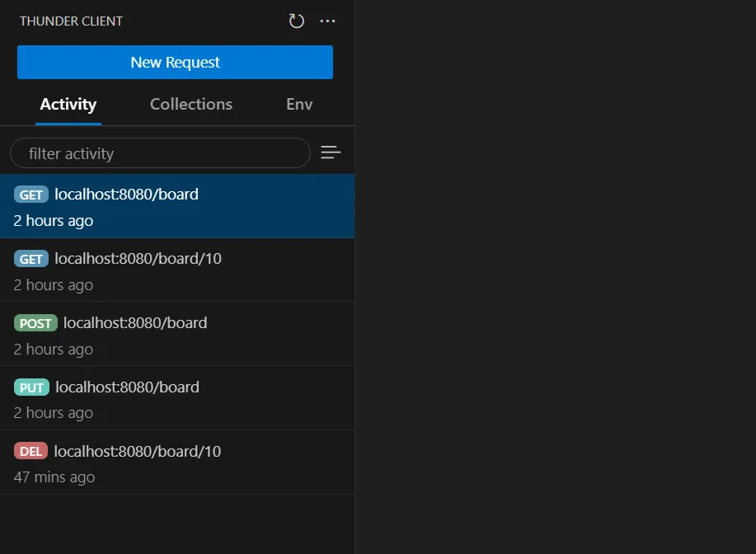The width and height of the screenshot is (756, 554).
Task: Select the PUT localhost:8080/board request URL
Action: (127, 387)
